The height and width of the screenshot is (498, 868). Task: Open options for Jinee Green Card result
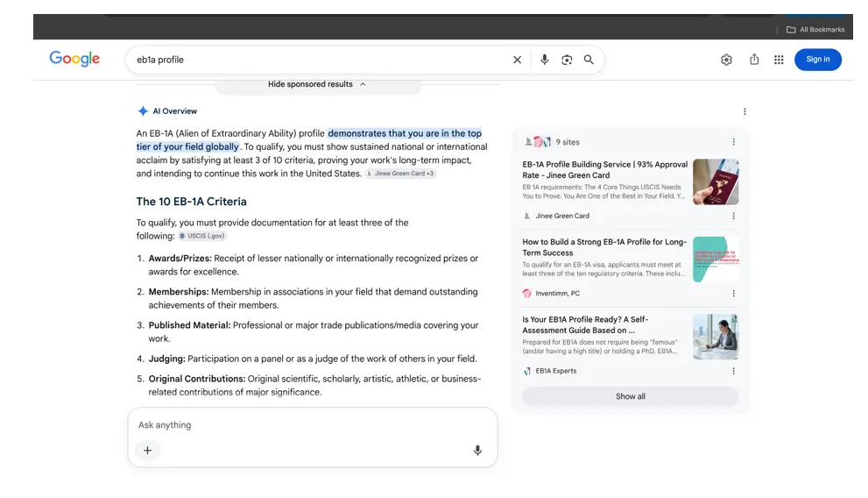point(733,216)
